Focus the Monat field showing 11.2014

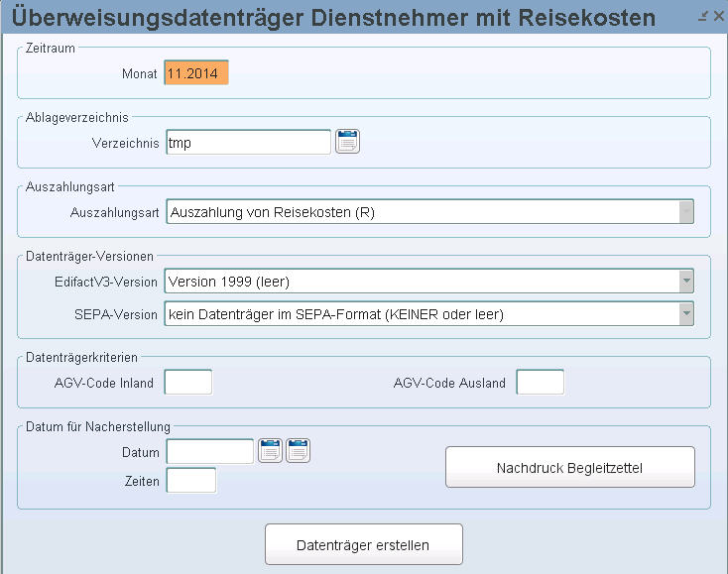click(196, 72)
